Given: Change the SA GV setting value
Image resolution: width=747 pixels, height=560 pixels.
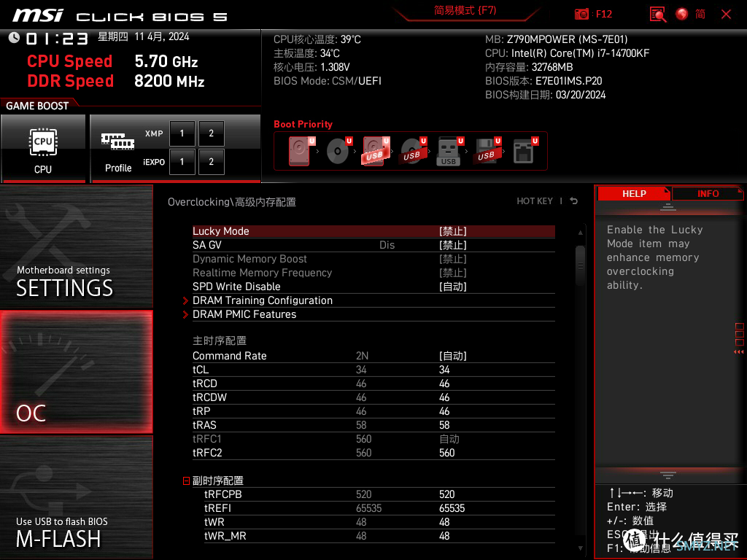Looking at the screenshot, I should coord(452,245).
